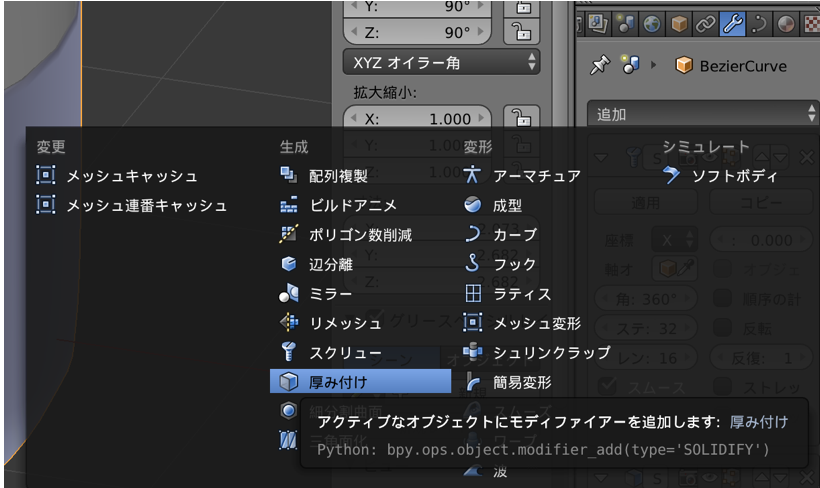Select the highlighted 厚み付け solidify modifier

click(x=360, y=382)
